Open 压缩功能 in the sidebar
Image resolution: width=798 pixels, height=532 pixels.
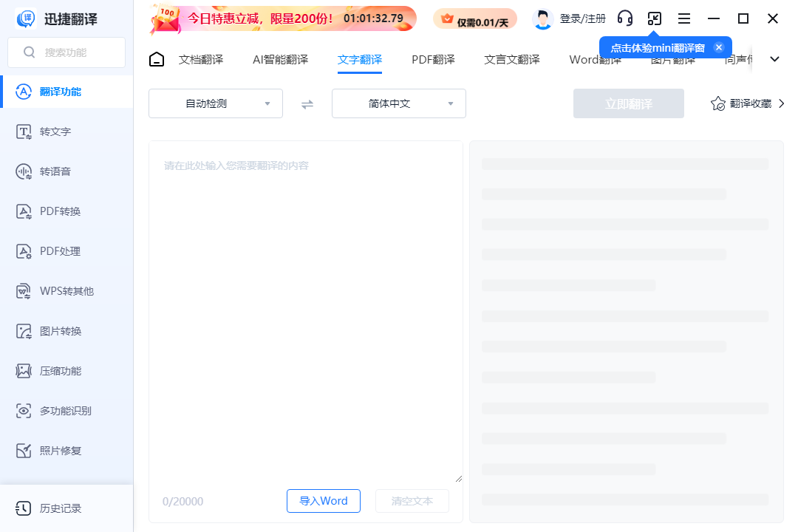(x=66, y=371)
